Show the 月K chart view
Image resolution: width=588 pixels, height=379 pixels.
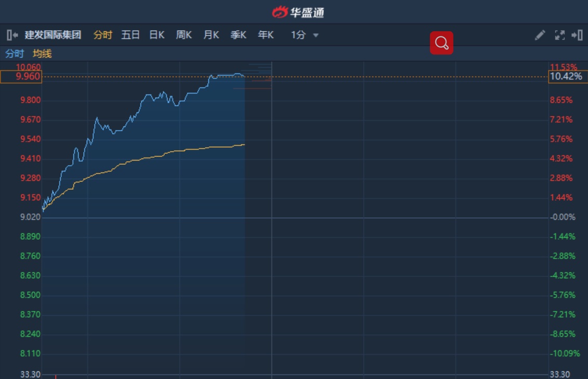211,35
